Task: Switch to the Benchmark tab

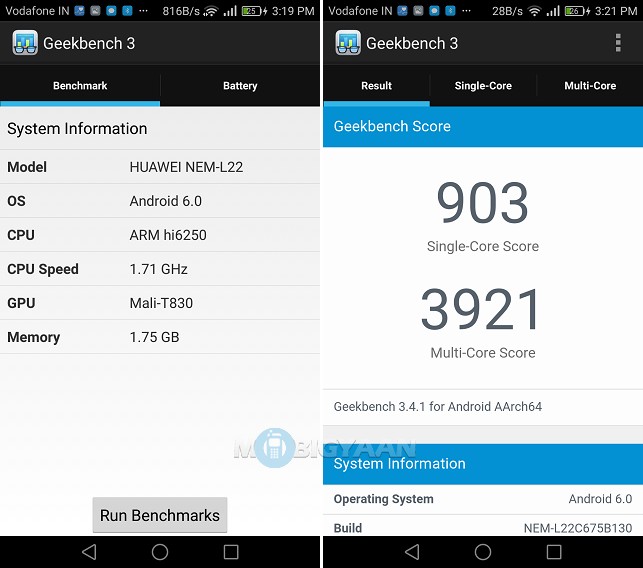Action: point(80,86)
